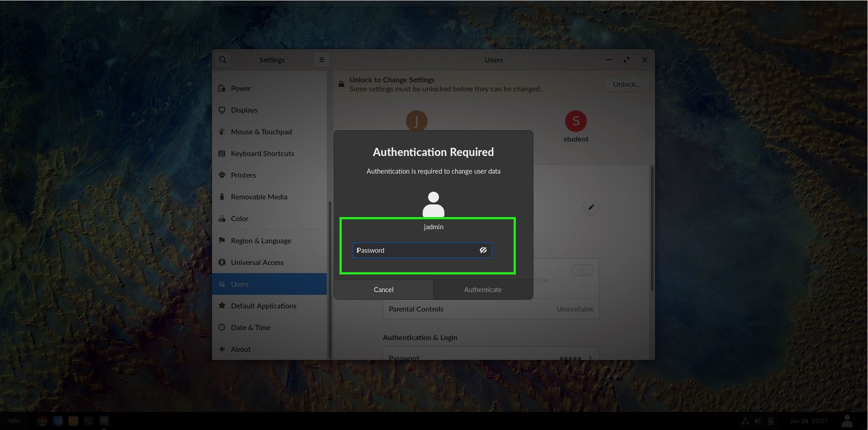Select Displays in the Settings sidebar
This screenshot has width=868, height=430.
[x=269, y=110]
